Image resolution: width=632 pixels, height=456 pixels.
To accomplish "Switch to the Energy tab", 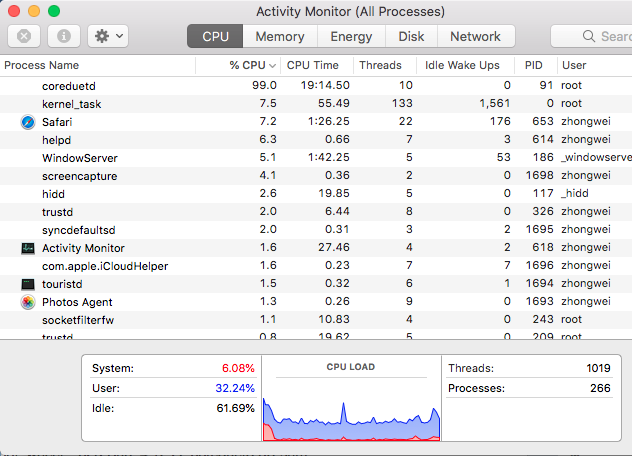I will coord(351,36).
